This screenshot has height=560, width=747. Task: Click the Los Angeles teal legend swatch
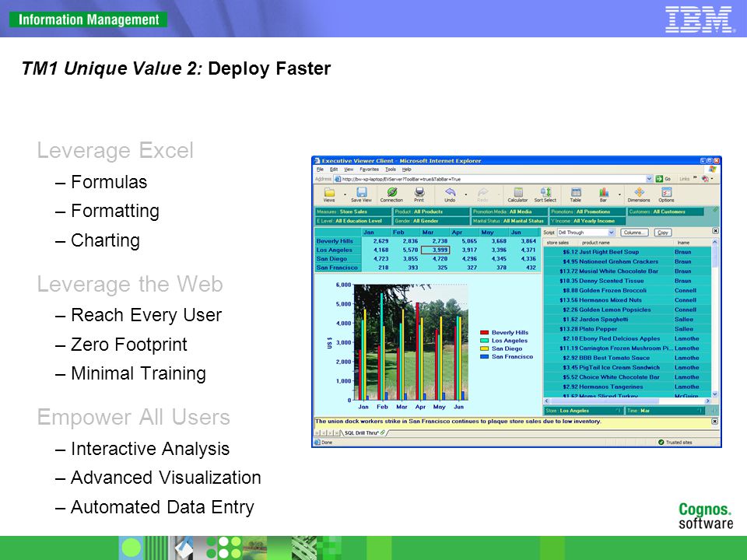click(x=485, y=341)
